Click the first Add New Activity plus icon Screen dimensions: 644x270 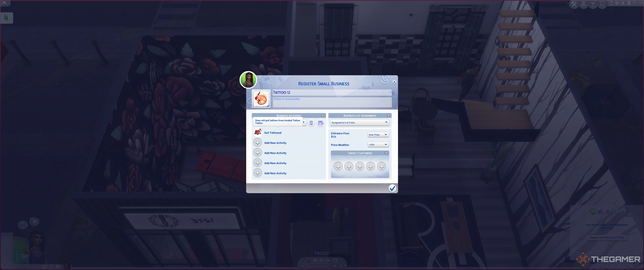(x=258, y=143)
